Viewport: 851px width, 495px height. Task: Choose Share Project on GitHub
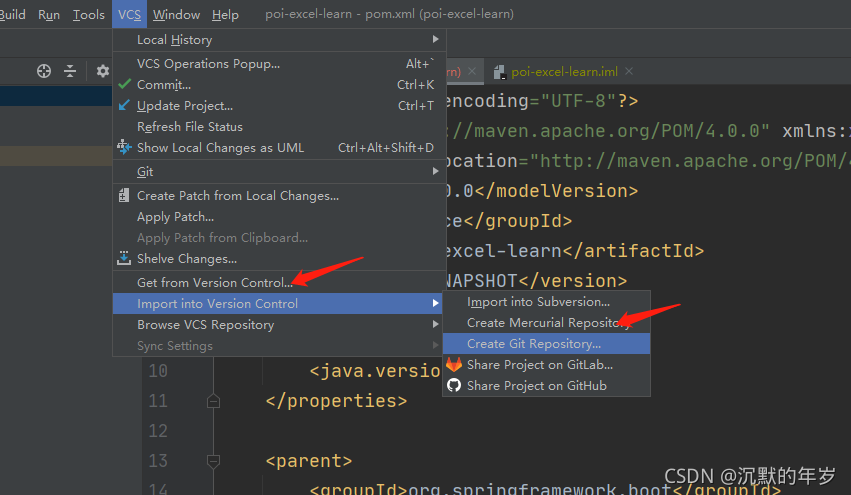[x=547, y=385]
